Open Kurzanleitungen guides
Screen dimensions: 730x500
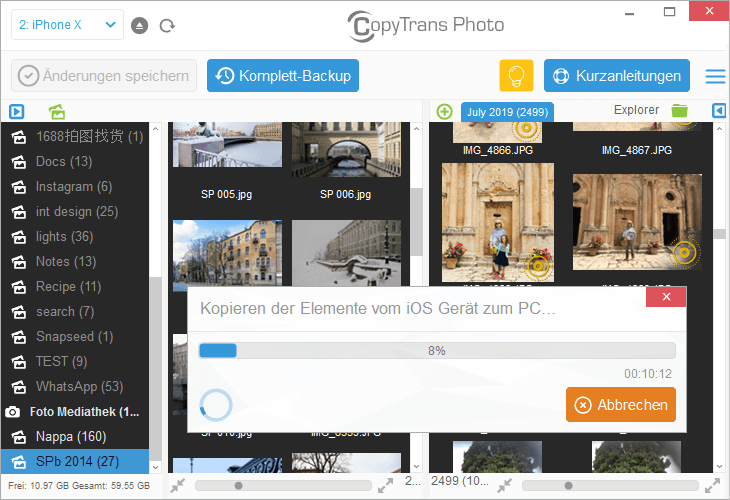(616, 75)
